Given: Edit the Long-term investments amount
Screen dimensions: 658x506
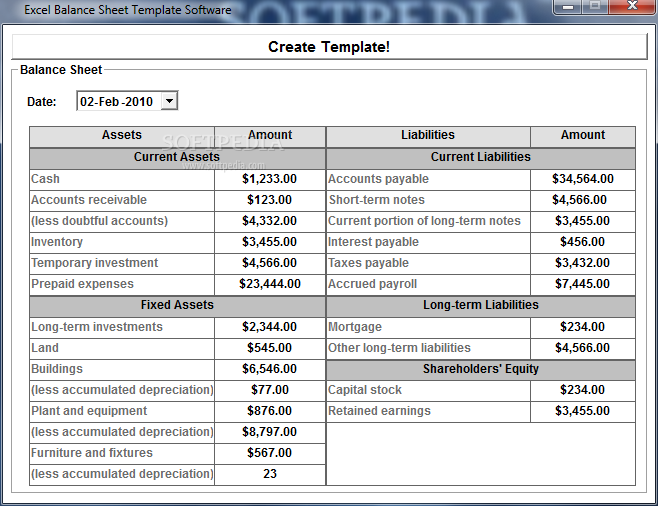Looking at the screenshot, I should (270, 327).
